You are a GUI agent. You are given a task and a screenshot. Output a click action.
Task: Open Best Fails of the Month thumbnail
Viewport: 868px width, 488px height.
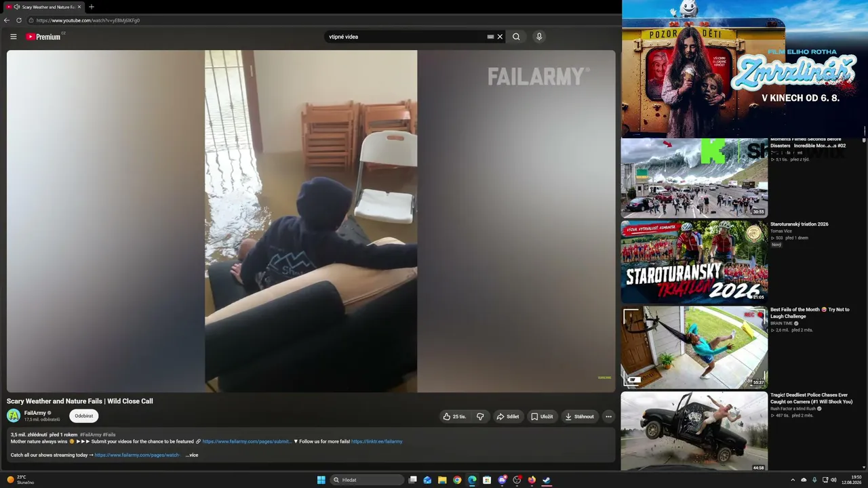[694, 347]
